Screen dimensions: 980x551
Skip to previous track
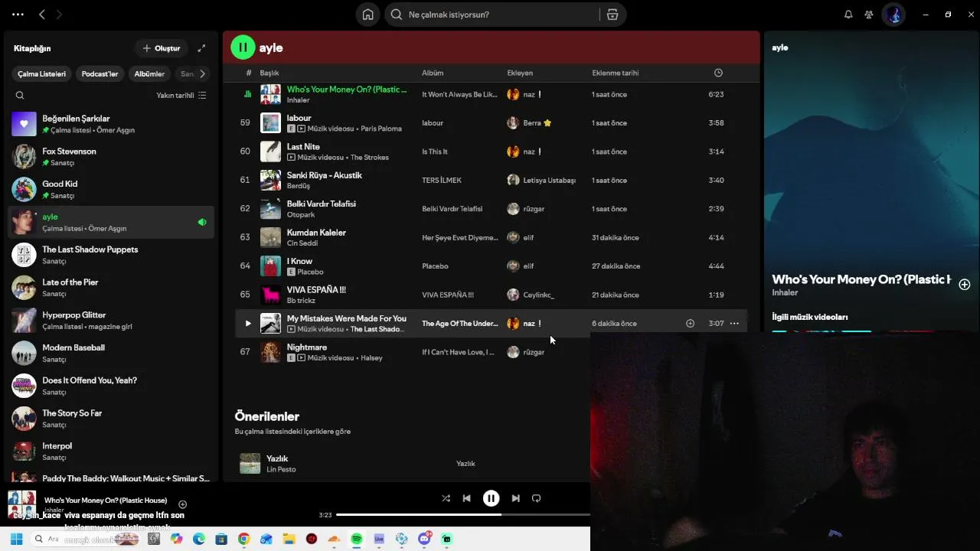click(x=466, y=498)
